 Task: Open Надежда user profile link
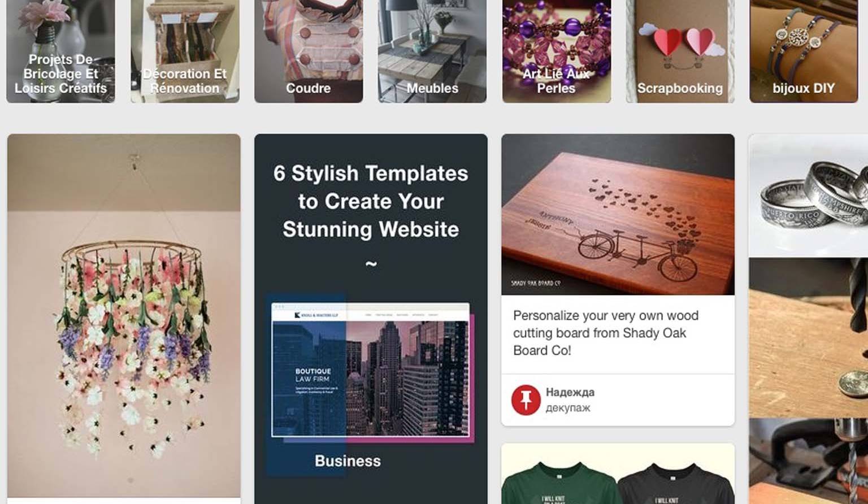(x=570, y=392)
